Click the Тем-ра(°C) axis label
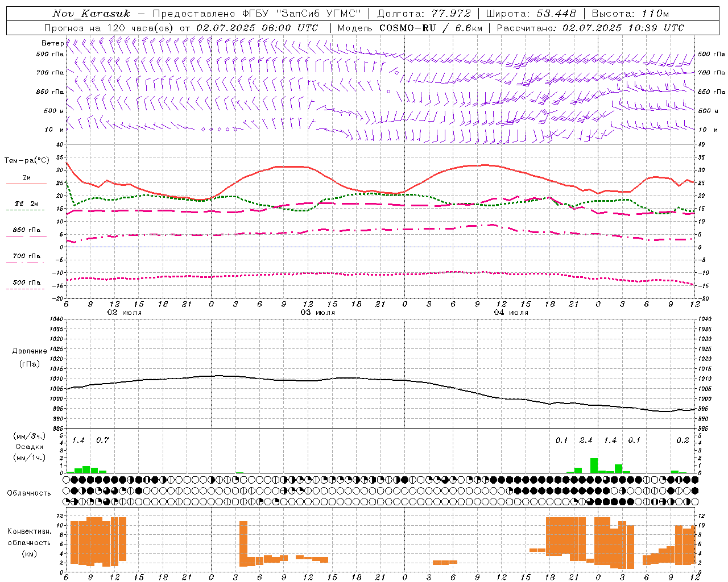This screenshot has width=728, height=582. 27,161
